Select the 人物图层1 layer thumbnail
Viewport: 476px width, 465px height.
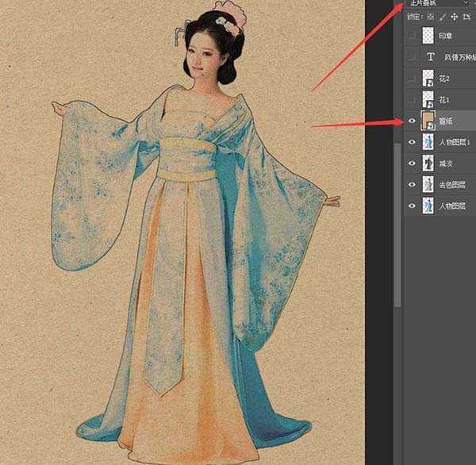click(429, 143)
